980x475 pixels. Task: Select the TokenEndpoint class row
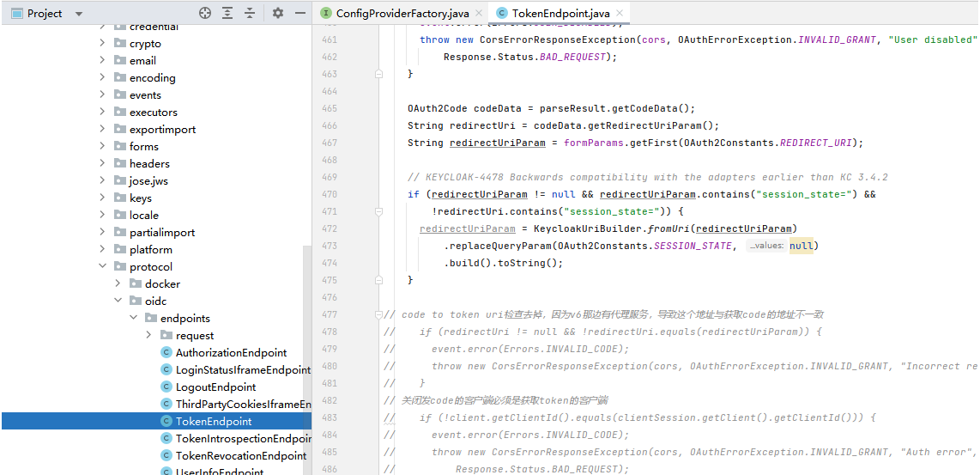click(156, 421)
